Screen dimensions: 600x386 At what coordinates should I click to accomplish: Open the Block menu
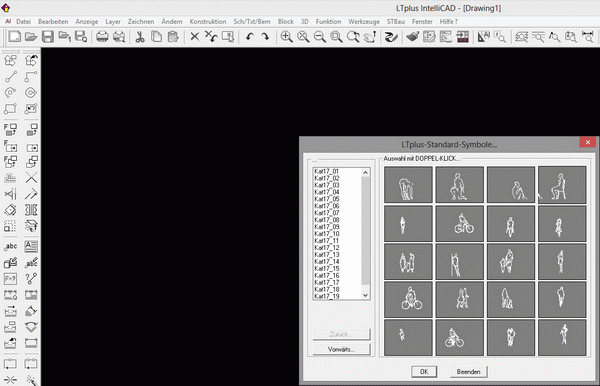[285, 22]
